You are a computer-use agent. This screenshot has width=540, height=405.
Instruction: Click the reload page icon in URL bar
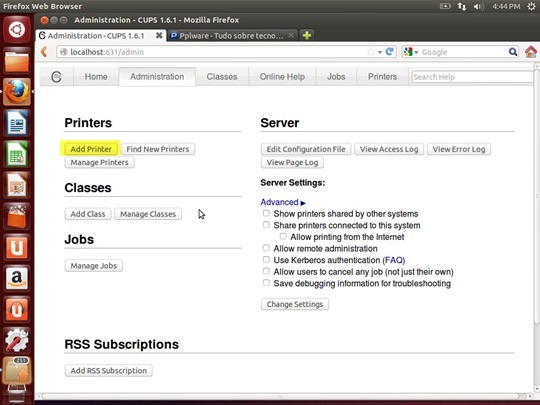tap(390, 52)
